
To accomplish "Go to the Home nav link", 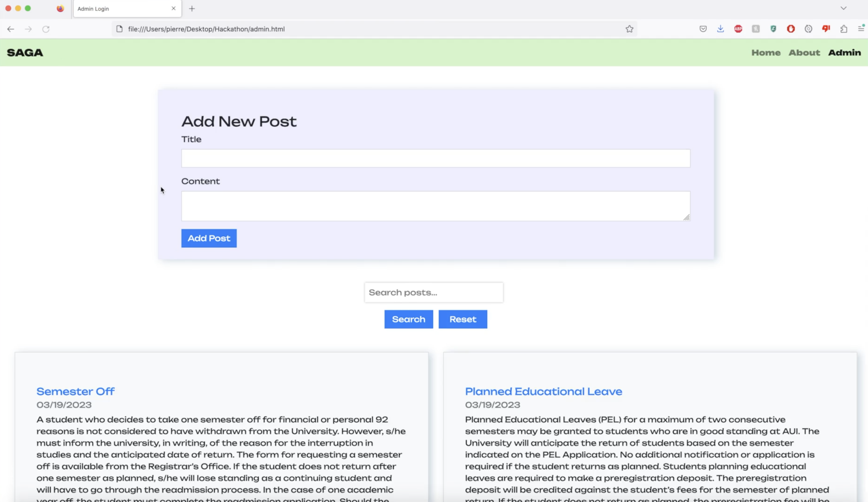I will point(766,53).
